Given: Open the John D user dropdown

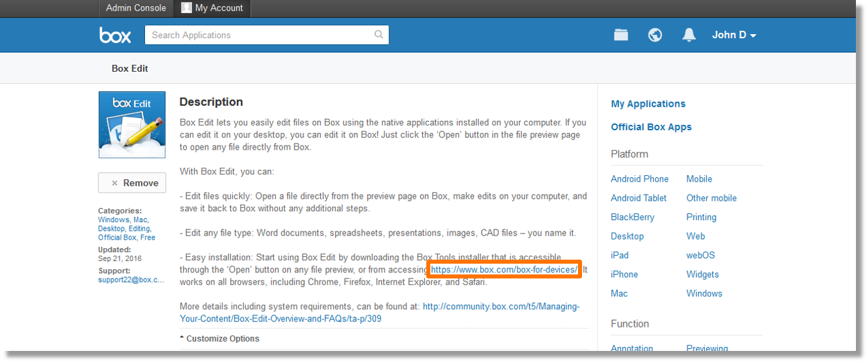Looking at the screenshot, I should tap(734, 35).
